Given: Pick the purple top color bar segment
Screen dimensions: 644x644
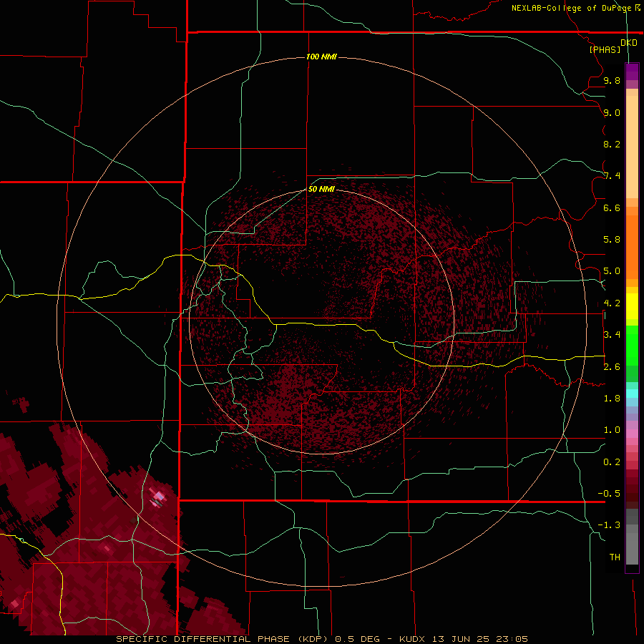Looking at the screenshot, I should point(632,72).
